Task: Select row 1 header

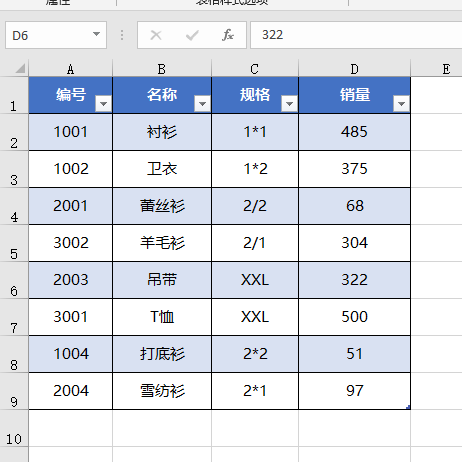Action: coord(14,95)
